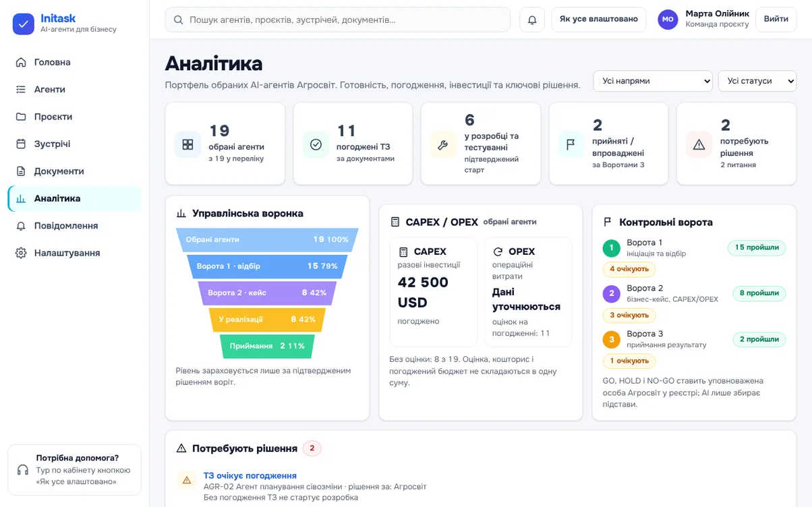
Task: Click the red count badge '2' by 'Потребують рішення'
Action: coord(312,448)
